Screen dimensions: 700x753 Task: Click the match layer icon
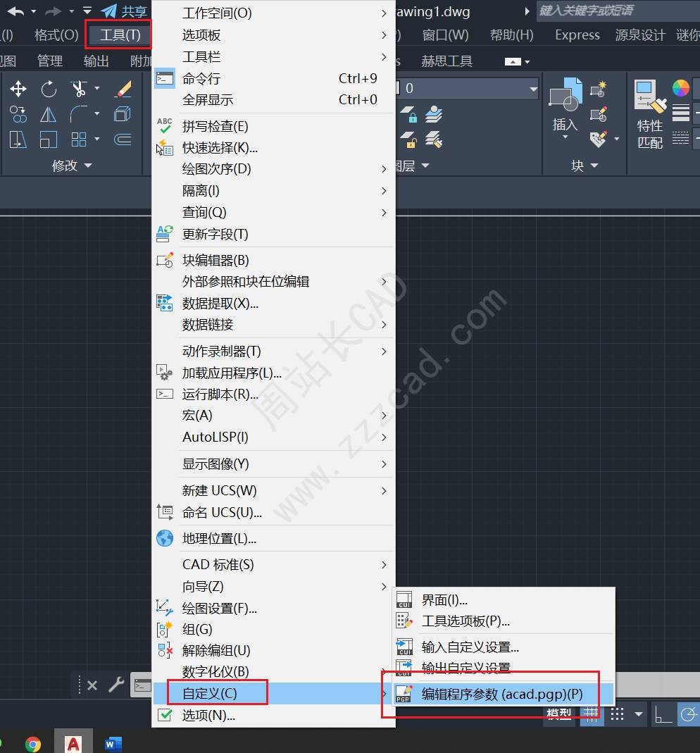[x=434, y=139]
